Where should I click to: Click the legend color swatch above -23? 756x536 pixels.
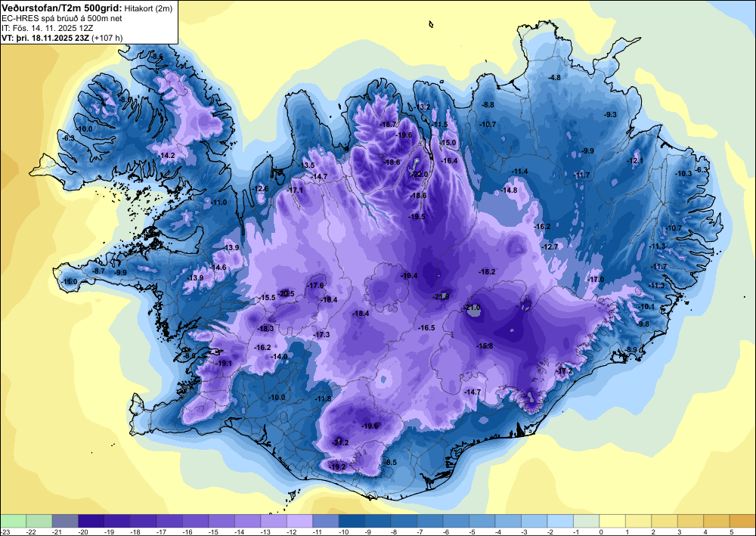[13, 521]
